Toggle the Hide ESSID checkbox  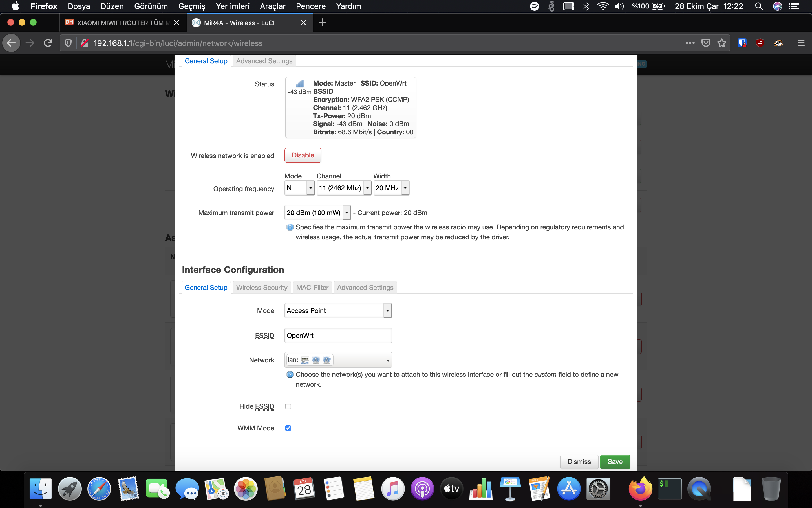[288, 406]
